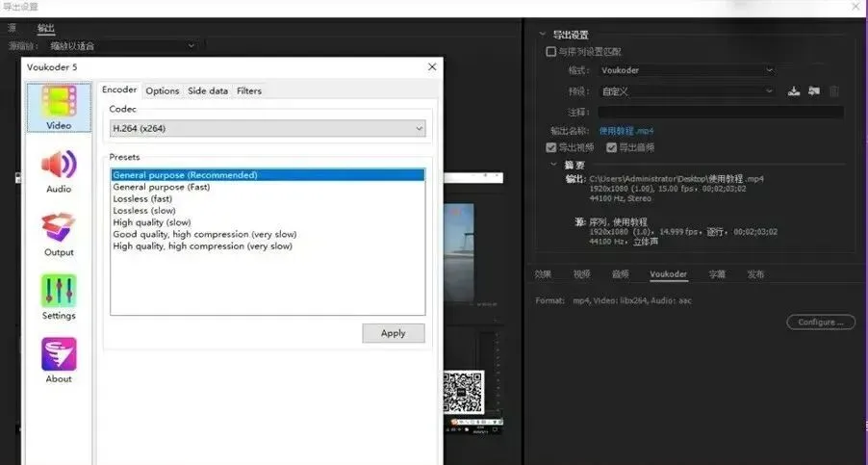The image size is (868, 465).
Task: Open the H.264 (x264) codec dropdown
Action: 268,128
